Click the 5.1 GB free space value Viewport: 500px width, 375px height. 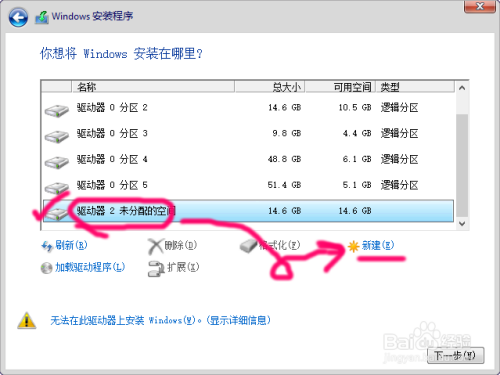click(357, 185)
